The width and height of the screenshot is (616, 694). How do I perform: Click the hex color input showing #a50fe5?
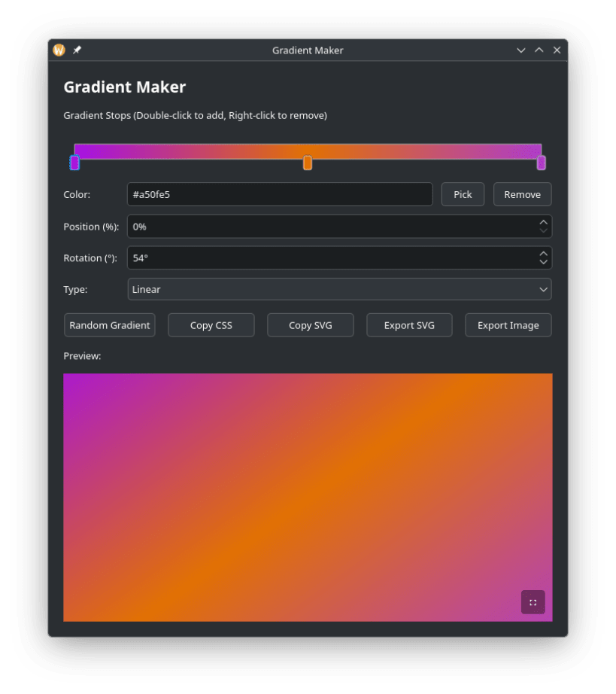(x=280, y=194)
